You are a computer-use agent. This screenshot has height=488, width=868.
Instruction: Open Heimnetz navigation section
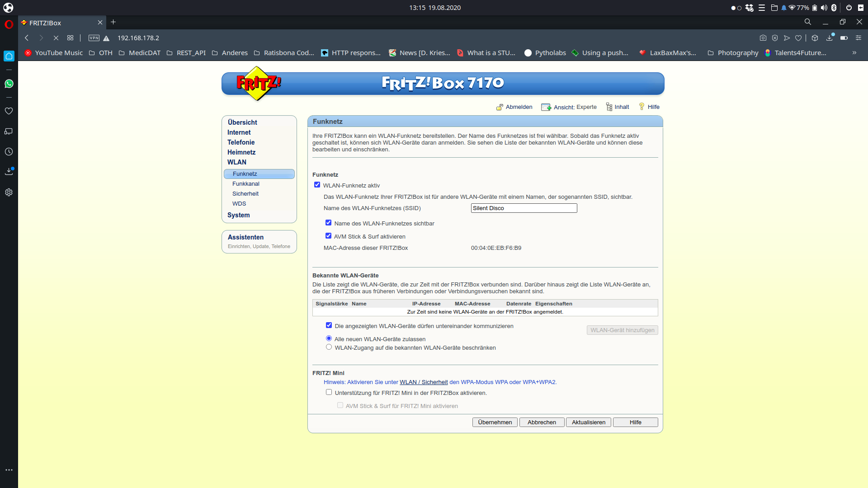pos(241,152)
